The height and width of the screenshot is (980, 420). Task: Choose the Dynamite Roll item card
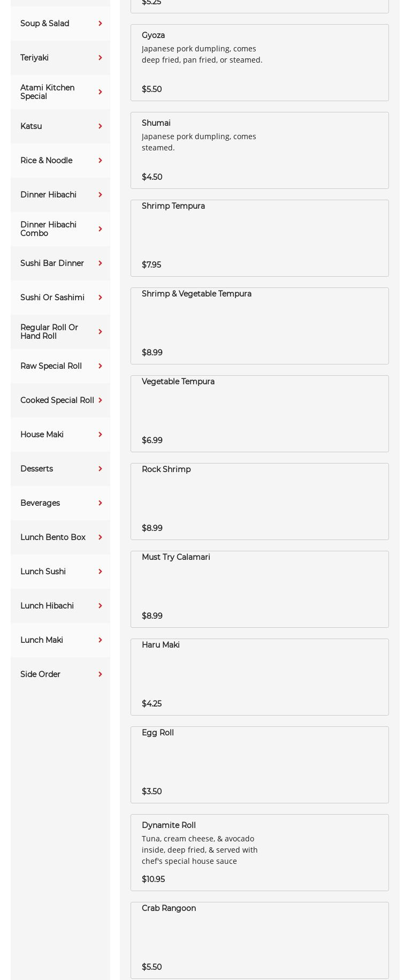pyautogui.click(x=259, y=853)
